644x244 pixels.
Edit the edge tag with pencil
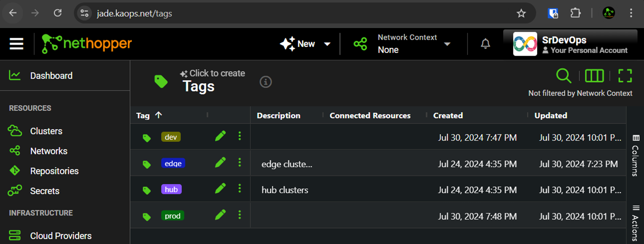pos(220,162)
